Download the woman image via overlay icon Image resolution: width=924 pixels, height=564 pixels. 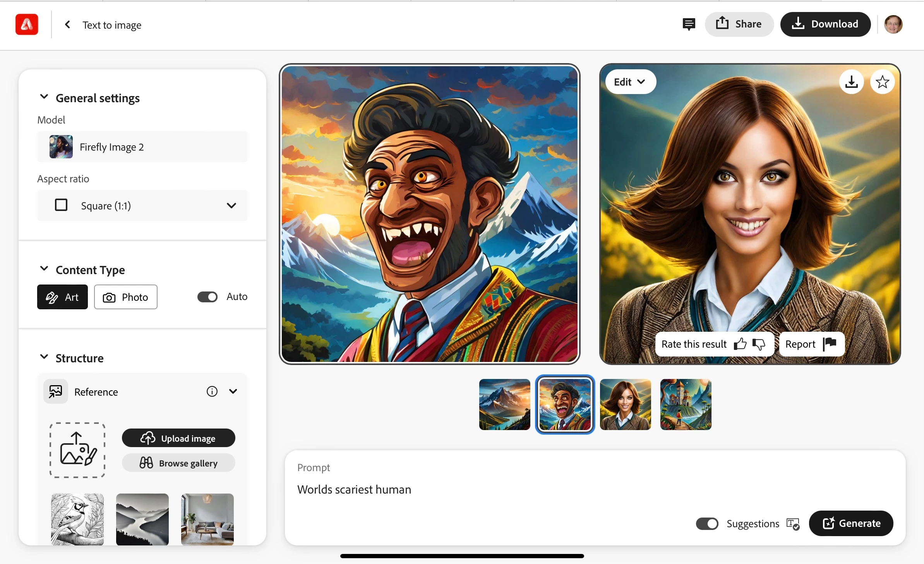(x=851, y=82)
